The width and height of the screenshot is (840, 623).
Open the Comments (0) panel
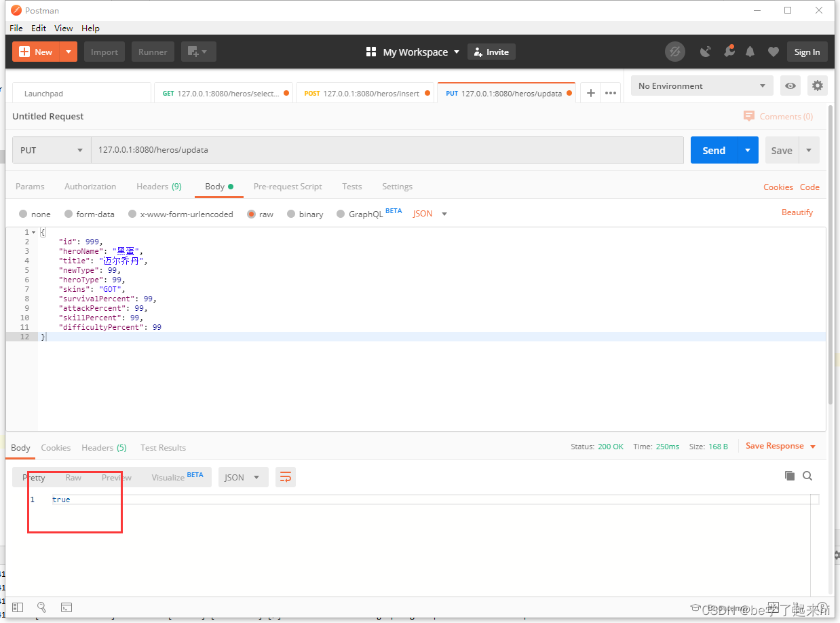coord(778,117)
